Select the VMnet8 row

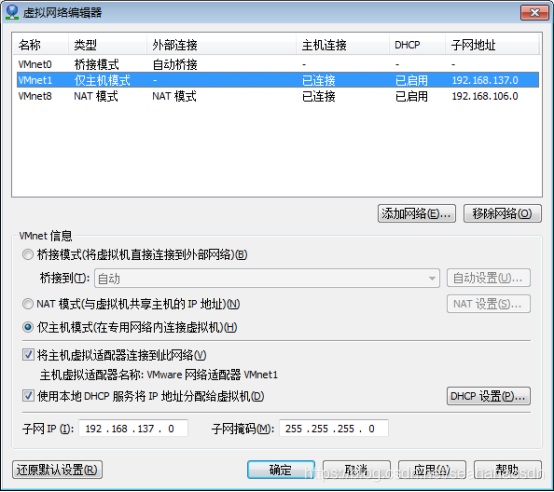[x=278, y=96]
